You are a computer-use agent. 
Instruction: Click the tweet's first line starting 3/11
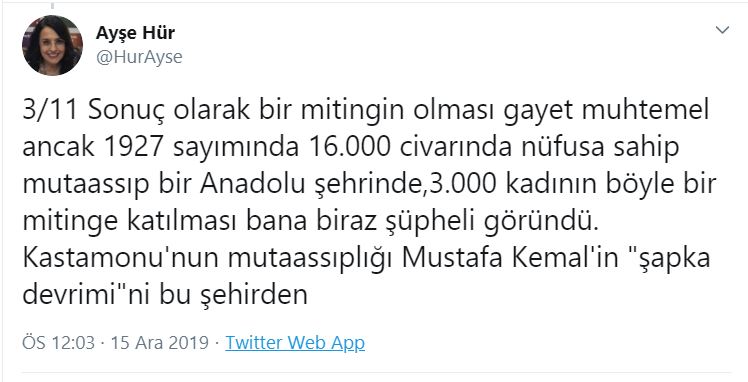[366, 111]
